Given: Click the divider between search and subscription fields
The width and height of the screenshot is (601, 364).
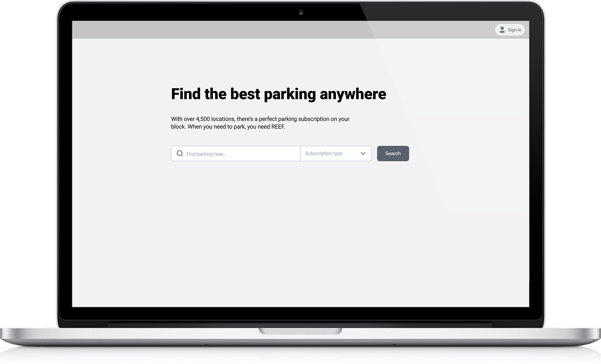Looking at the screenshot, I should [x=300, y=153].
